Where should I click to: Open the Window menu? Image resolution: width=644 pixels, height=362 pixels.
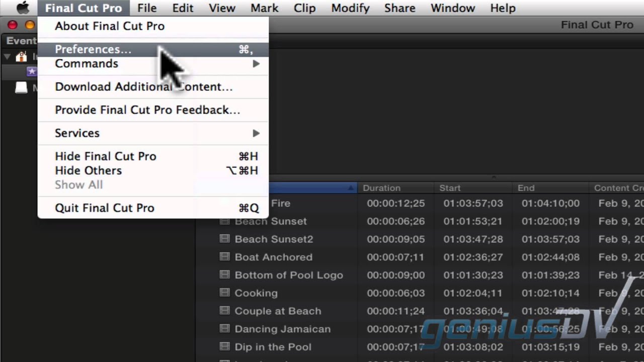[x=452, y=8]
